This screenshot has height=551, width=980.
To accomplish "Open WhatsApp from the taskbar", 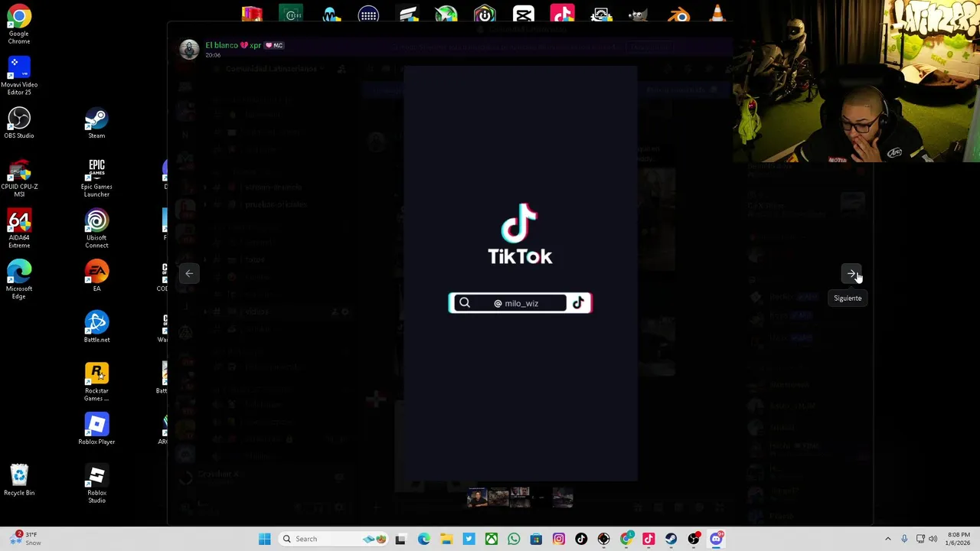I will pos(514,539).
